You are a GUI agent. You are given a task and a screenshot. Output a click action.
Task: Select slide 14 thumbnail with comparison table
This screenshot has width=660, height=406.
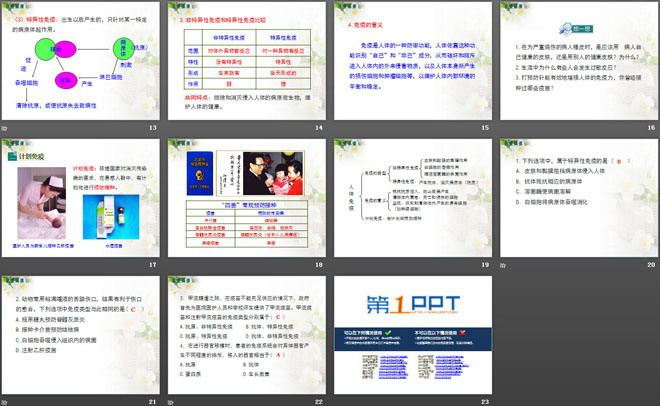click(x=247, y=61)
